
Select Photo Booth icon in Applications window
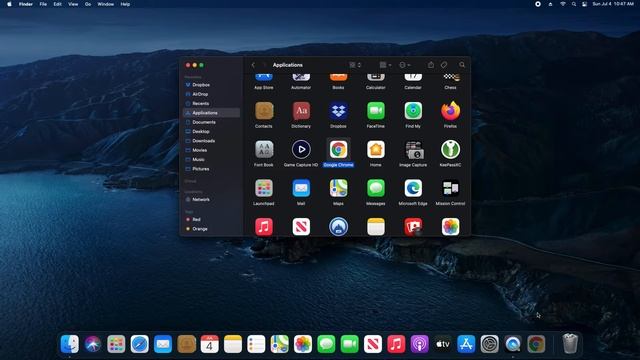413,227
